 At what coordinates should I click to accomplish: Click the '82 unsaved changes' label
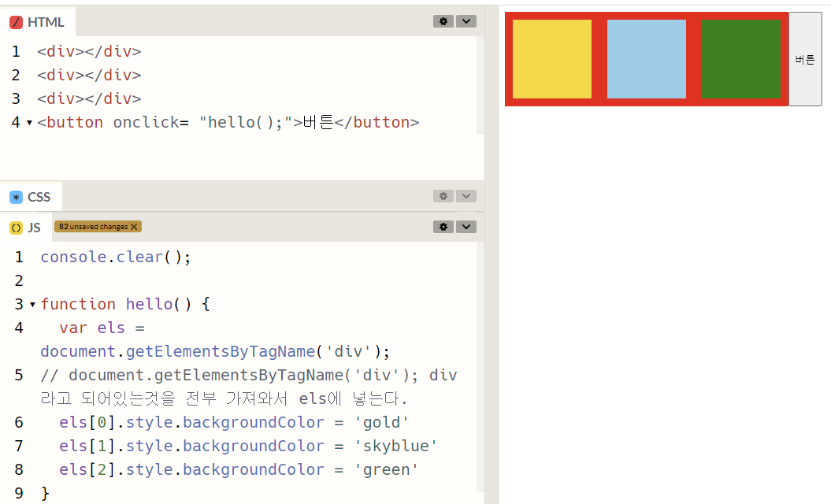click(x=93, y=227)
